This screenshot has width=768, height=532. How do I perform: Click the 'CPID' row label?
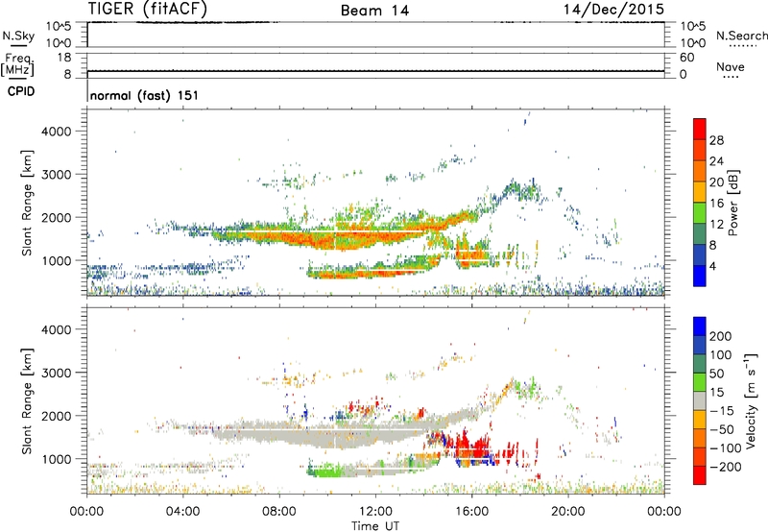(x=21, y=91)
